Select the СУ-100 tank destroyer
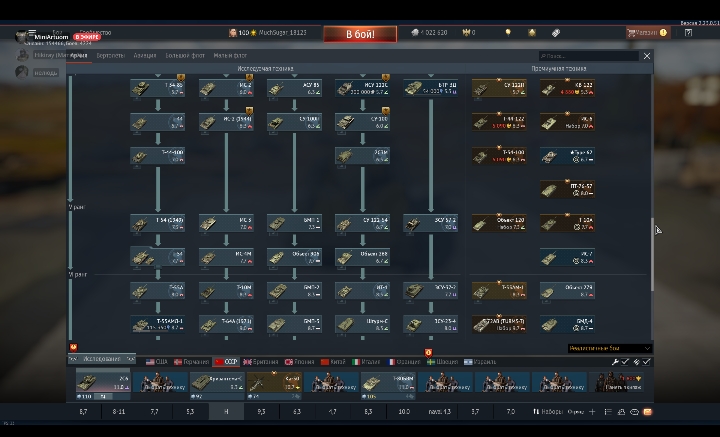Screen dimensions: 720x437 click(363, 122)
